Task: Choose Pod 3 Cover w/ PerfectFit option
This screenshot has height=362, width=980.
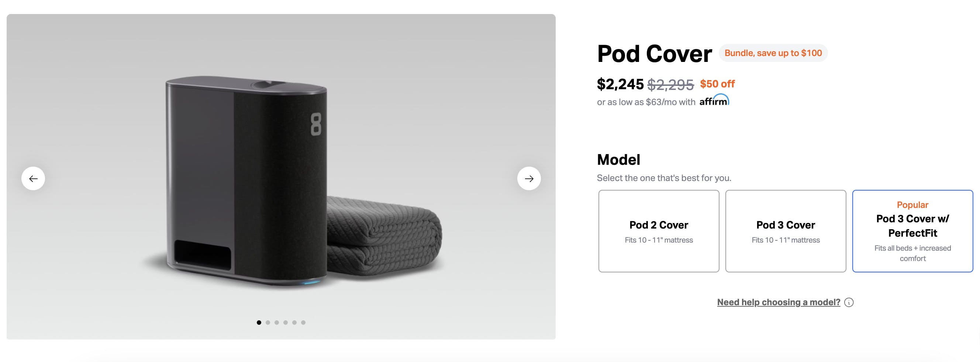Action: (912, 231)
